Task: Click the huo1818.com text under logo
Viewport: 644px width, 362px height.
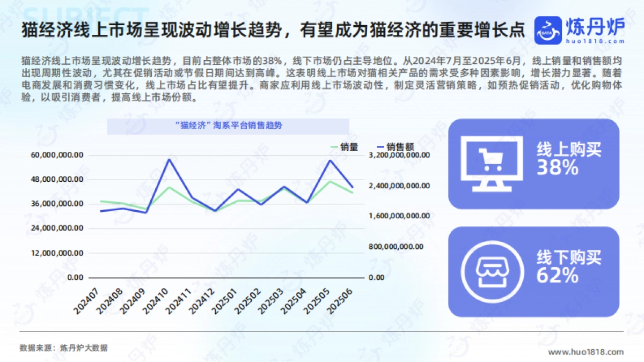Action: [x=595, y=41]
